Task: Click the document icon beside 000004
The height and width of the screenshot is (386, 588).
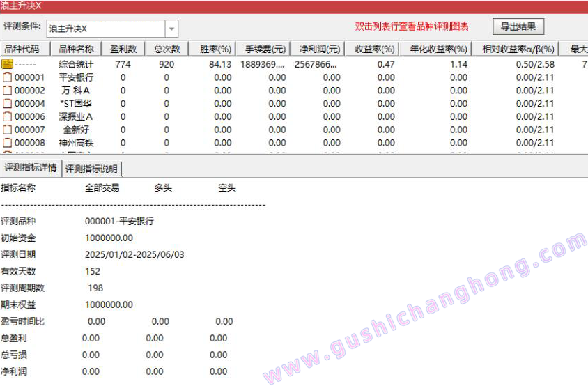Action: 7,104
